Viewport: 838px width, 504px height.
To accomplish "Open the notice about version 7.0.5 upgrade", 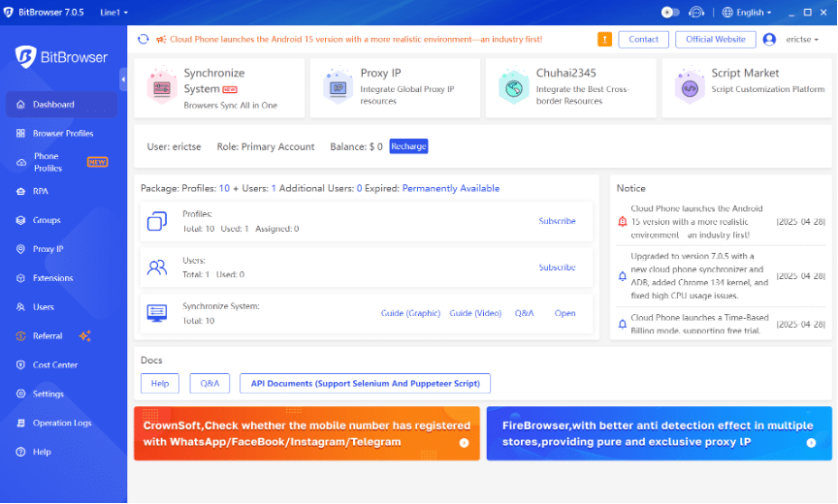I will coord(699,276).
